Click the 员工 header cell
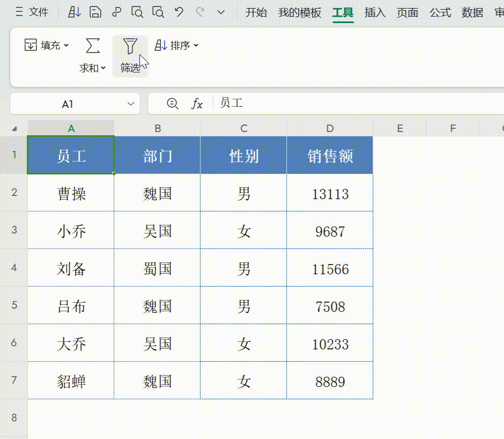 point(71,155)
